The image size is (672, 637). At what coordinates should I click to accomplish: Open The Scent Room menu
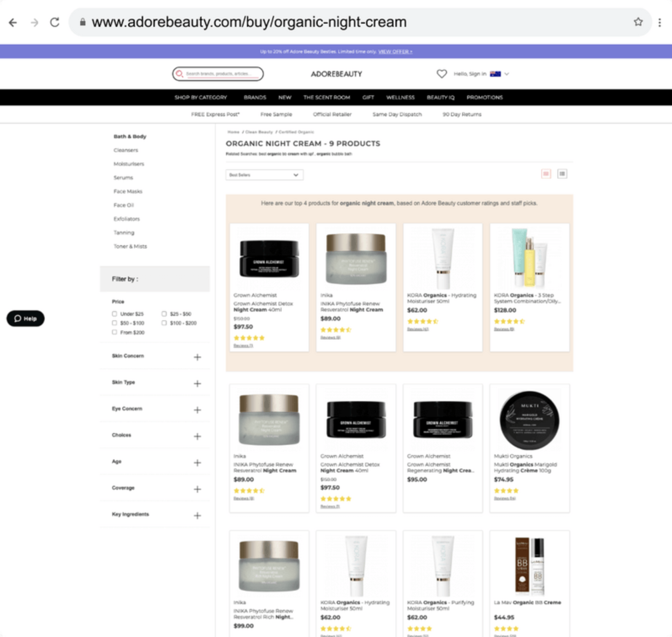[327, 97]
